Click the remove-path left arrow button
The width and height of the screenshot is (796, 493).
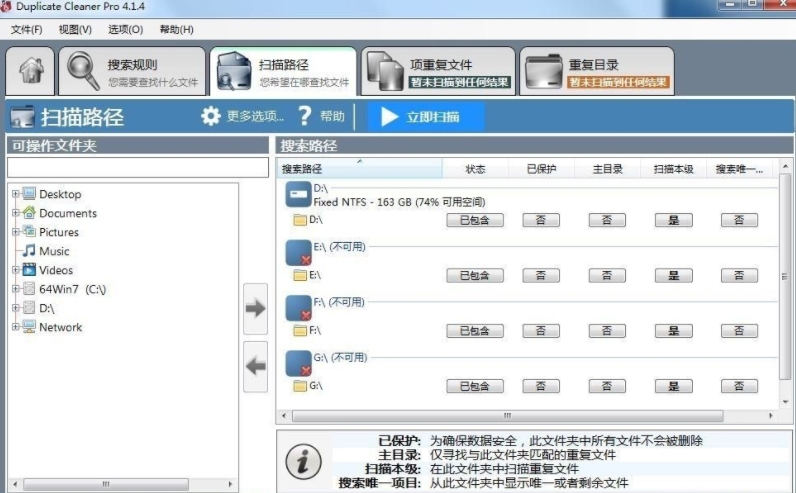255,366
